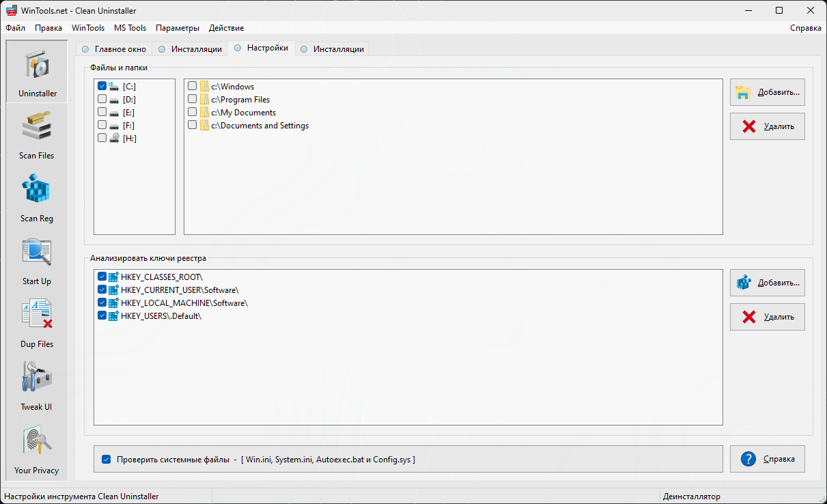The width and height of the screenshot is (827, 504).
Task: Open the Действие menu
Action: tap(226, 28)
